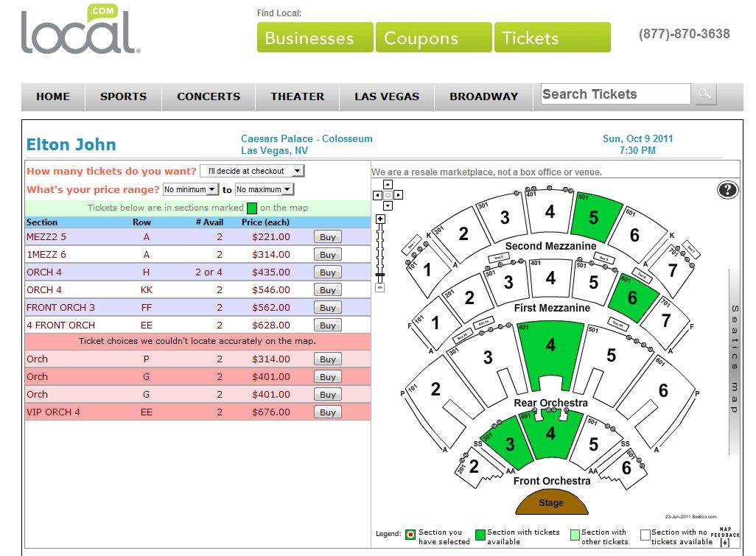Click Rear Orchestra section 2
This screenshot has width=756, height=556.
(436, 390)
